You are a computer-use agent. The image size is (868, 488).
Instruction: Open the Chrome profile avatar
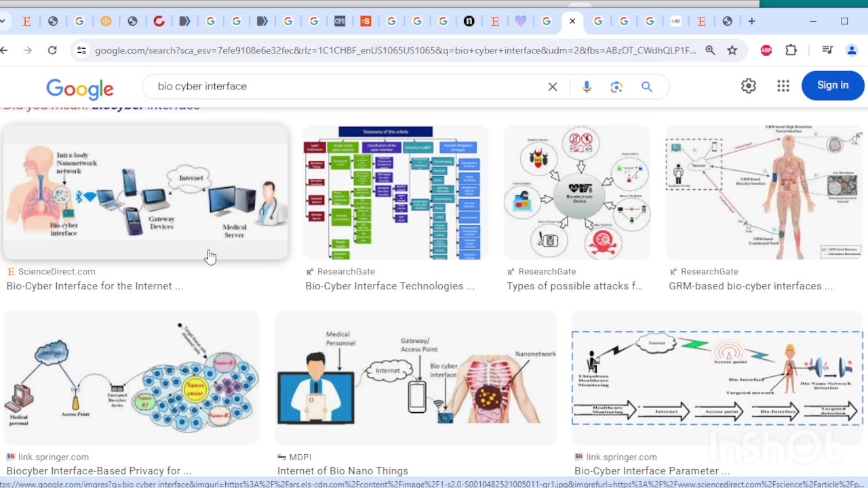(x=852, y=50)
